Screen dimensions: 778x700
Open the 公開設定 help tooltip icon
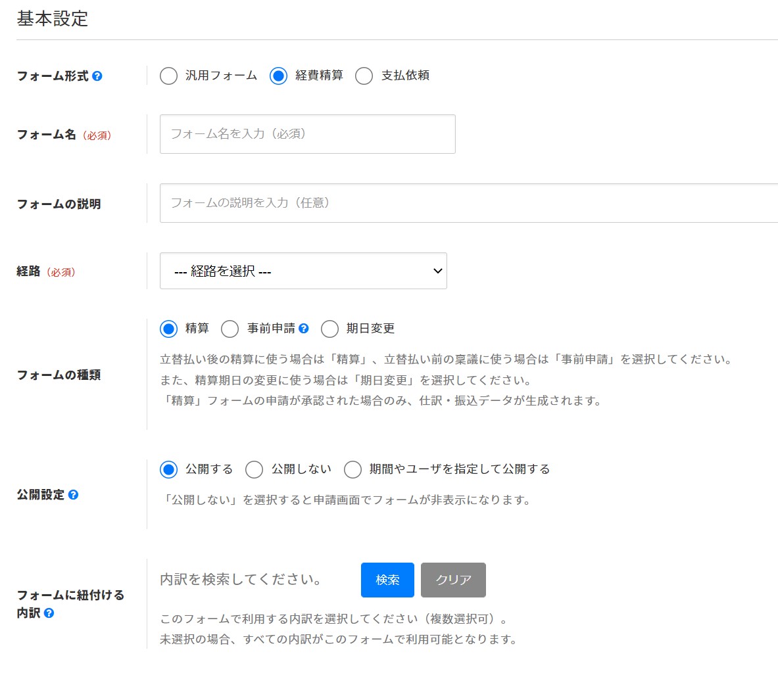click(73, 495)
